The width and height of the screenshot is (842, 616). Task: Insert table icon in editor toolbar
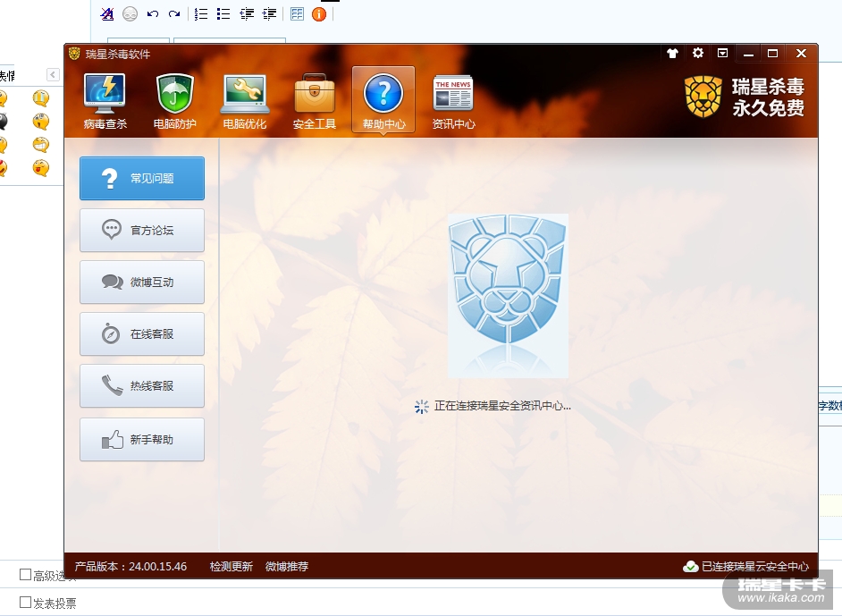[x=297, y=14]
